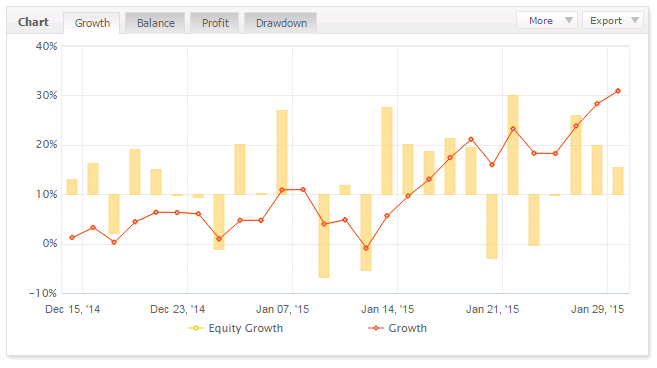Select the Drawdown tab
The height and width of the screenshot is (368, 657).
pos(281,23)
